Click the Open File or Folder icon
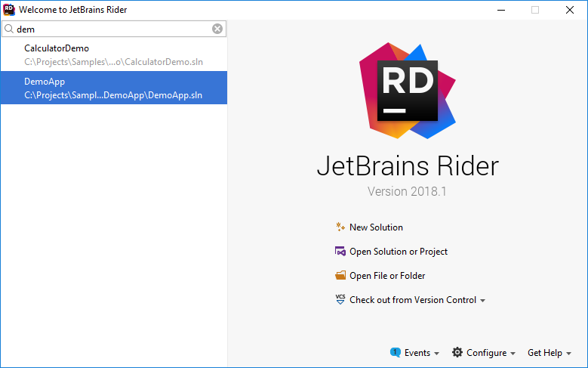This screenshot has height=368, width=588. click(x=340, y=276)
